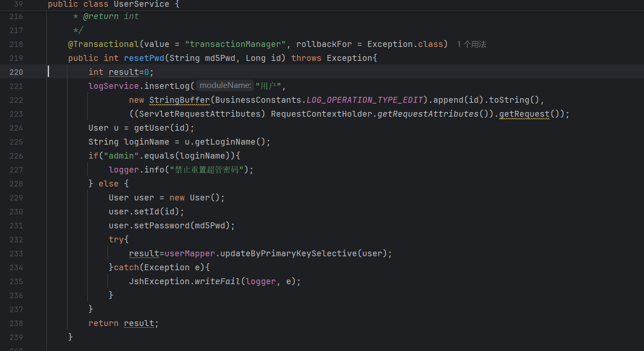The width and height of the screenshot is (644, 351).
Task: Click logService.insertLog call
Action: 139,86
